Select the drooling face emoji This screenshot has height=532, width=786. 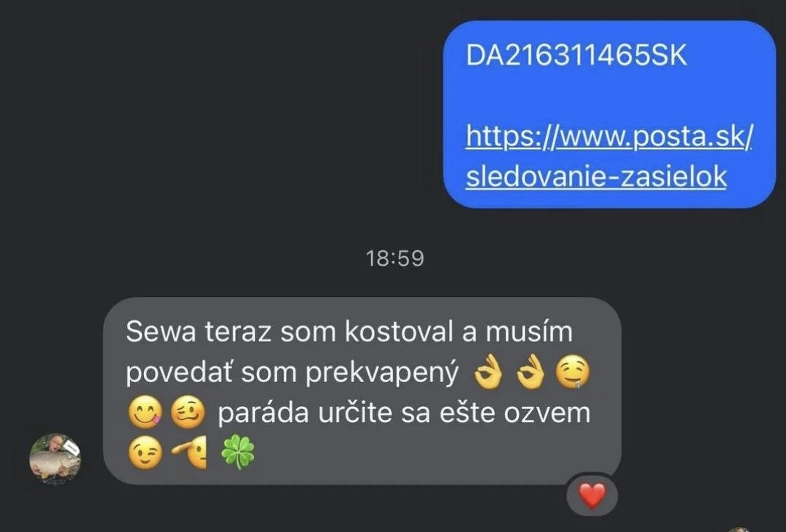point(573,373)
